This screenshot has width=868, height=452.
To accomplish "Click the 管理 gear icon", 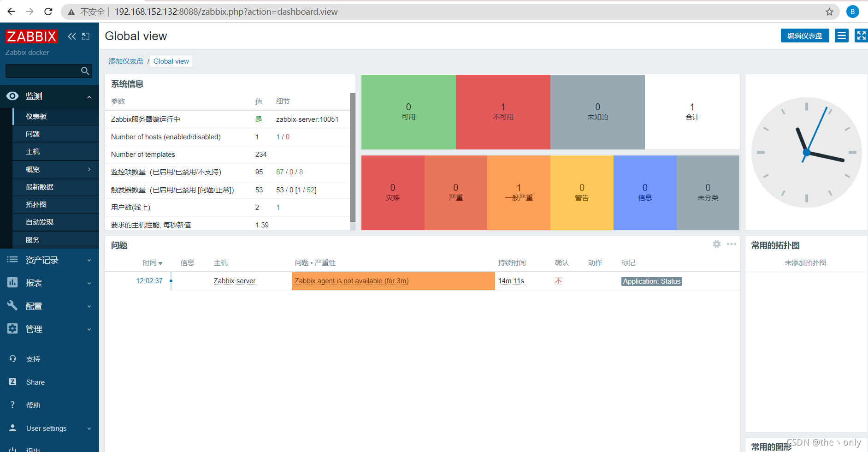I will click(x=12, y=328).
